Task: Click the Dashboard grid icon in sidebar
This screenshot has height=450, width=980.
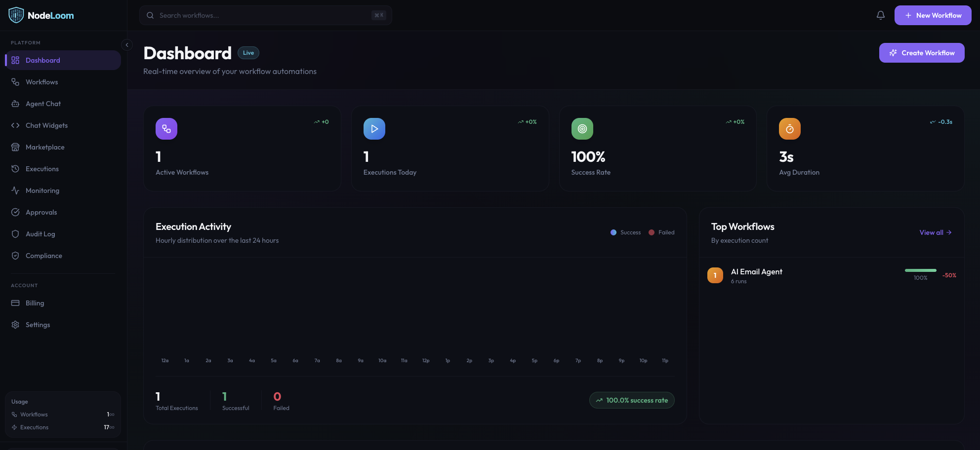Action: point(15,60)
